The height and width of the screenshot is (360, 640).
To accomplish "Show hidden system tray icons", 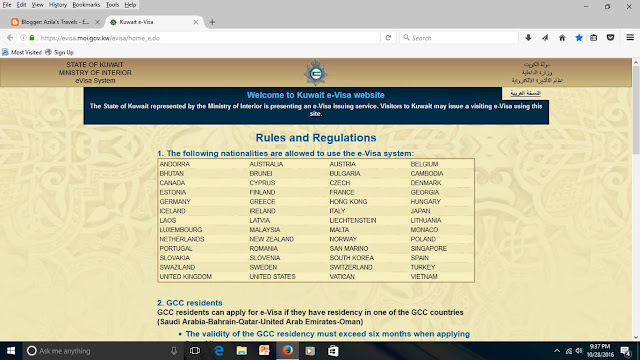I will (557, 351).
